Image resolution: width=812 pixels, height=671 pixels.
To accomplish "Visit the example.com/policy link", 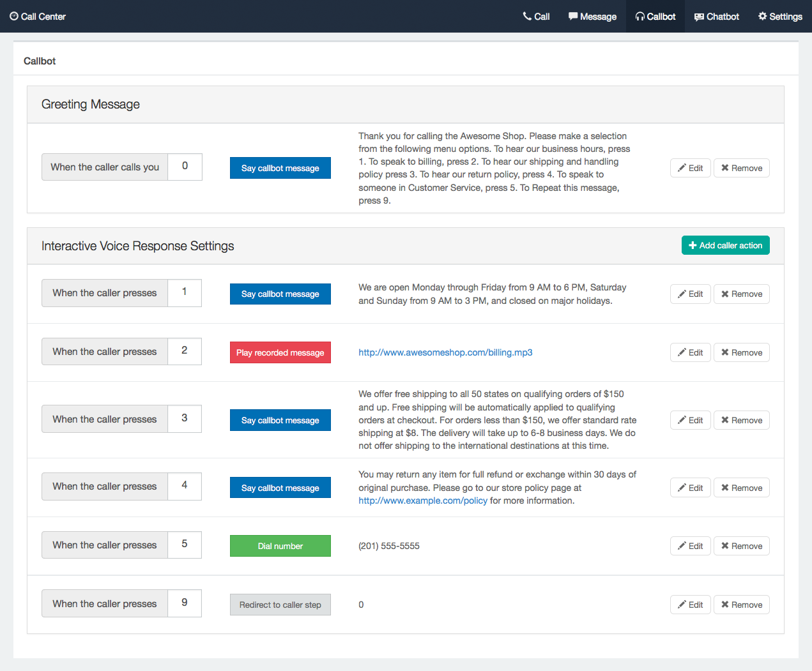I will tap(422, 501).
